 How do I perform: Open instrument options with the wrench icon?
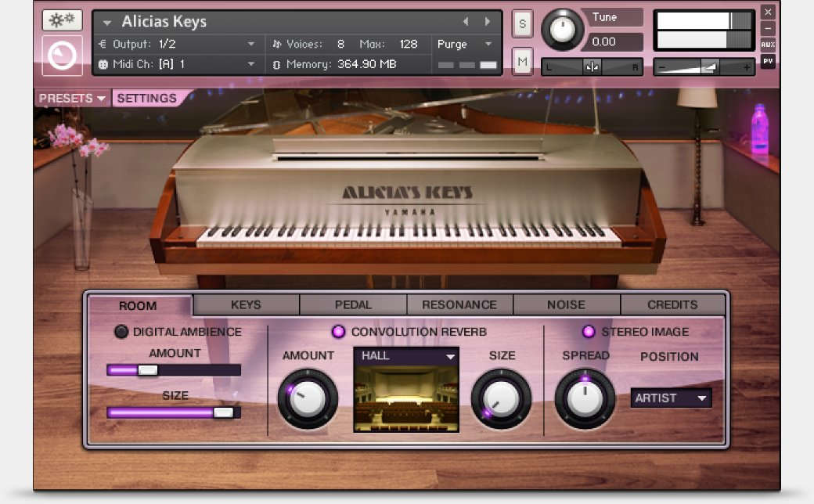pos(62,20)
